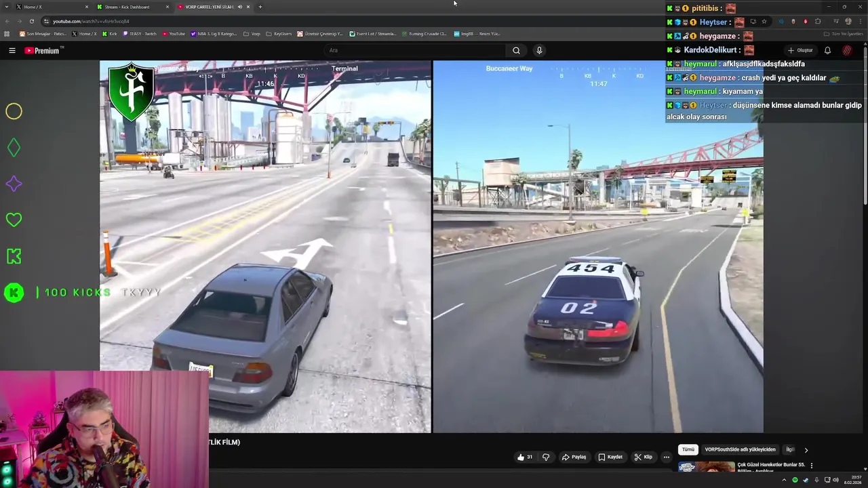868x488 pixels.
Task: Go forward using browser forward arrow
Action: [x=19, y=21]
